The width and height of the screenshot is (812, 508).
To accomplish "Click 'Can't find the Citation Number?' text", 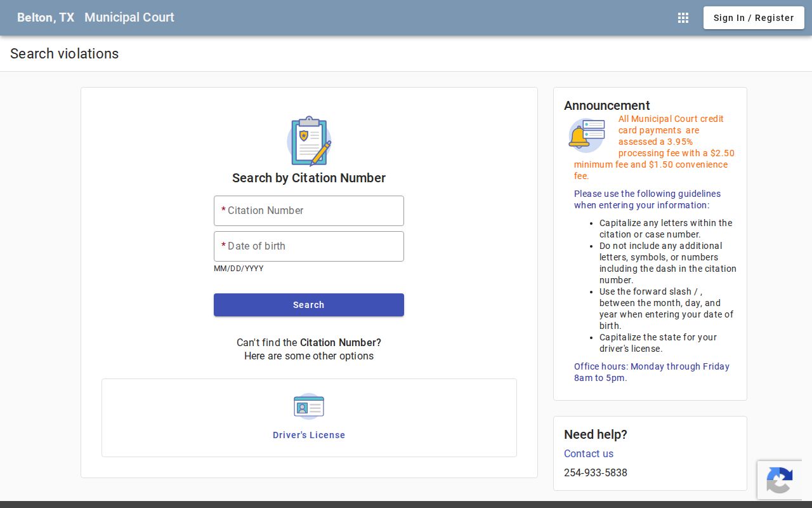I will tap(309, 342).
